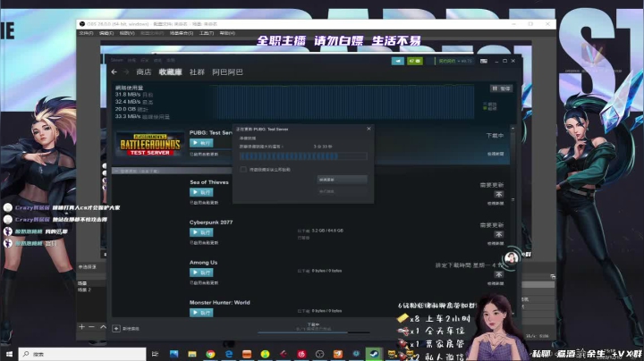Open the Windows Start menu
Image resolution: width=644 pixels, height=361 pixels.
[9, 354]
